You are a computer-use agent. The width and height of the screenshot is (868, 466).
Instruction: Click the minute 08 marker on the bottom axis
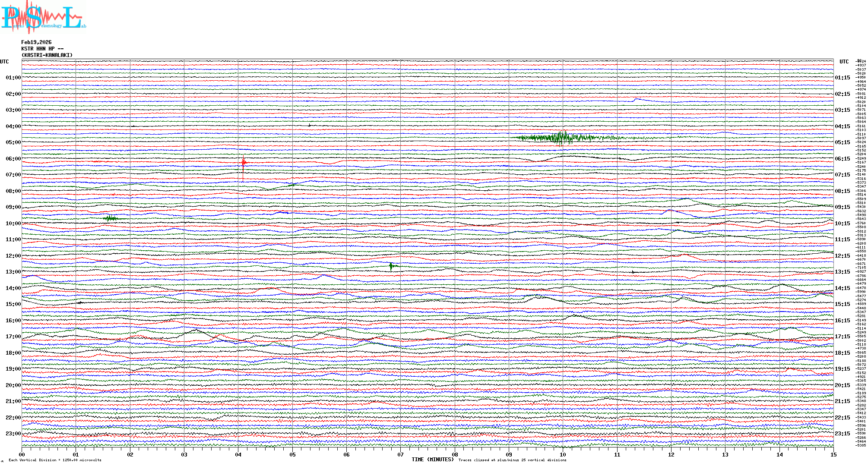pyautogui.click(x=455, y=455)
